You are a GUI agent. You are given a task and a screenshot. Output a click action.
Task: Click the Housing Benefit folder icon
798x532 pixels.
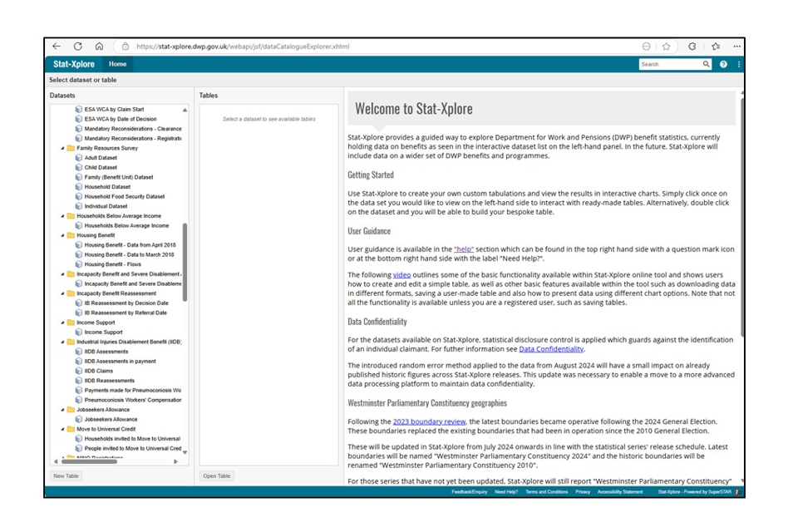pyautogui.click(x=71, y=235)
